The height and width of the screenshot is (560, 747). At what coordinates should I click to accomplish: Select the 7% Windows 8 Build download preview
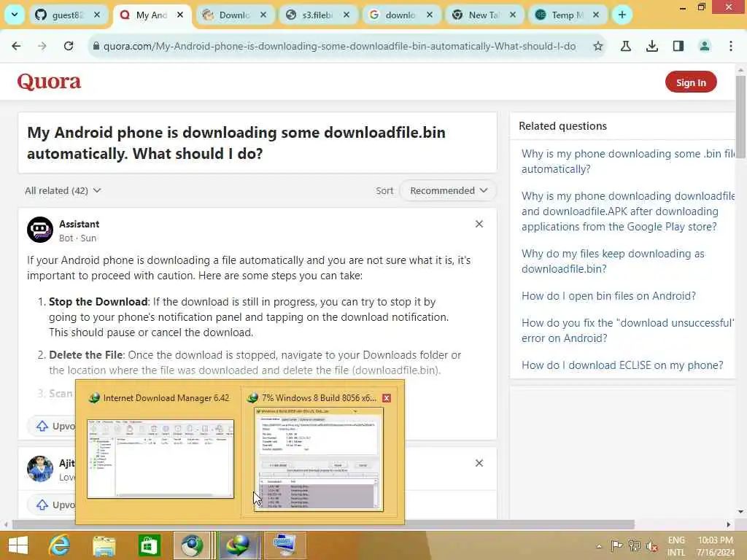click(x=318, y=459)
